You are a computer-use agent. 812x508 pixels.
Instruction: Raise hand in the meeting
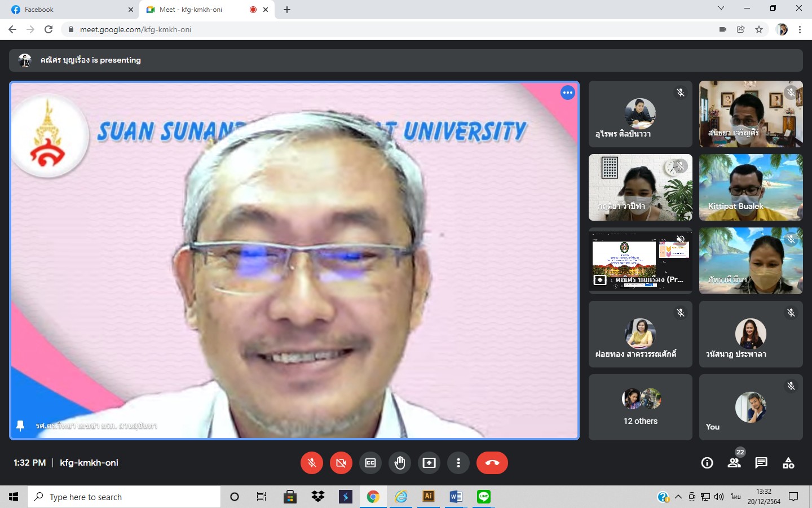(400, 463)
